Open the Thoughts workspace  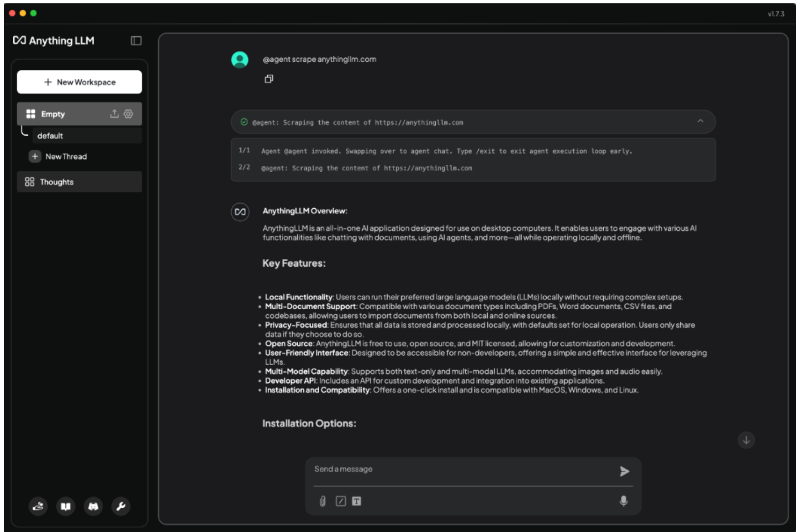click(x=79, y=182)
